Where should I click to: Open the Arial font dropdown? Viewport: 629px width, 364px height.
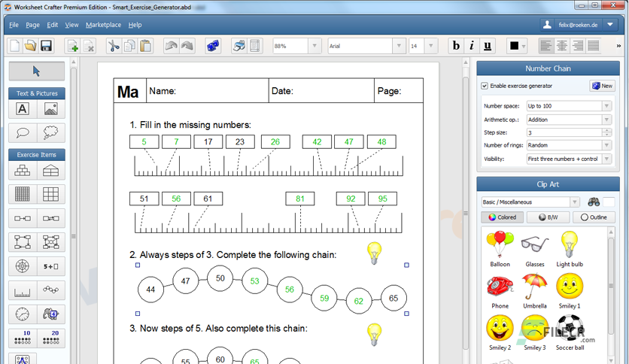399,46
